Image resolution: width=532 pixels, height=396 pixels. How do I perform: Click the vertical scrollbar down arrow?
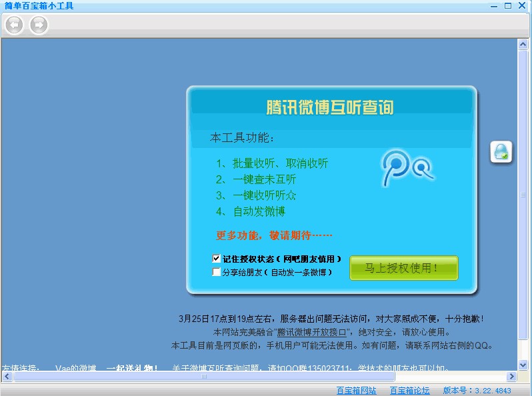[523, 365]
